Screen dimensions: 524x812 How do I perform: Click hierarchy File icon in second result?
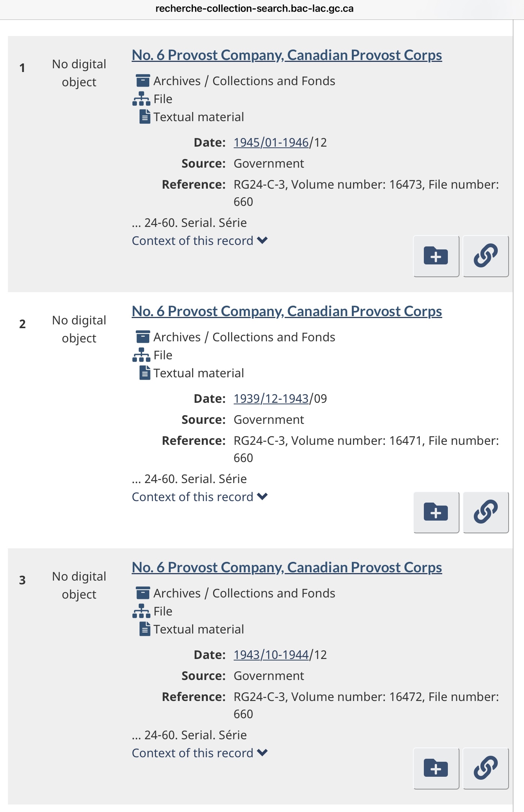point(141,355)
